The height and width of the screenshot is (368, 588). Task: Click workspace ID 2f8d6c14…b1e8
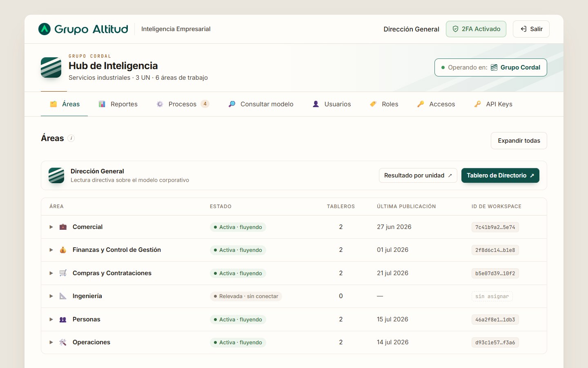tap(495, 250)
